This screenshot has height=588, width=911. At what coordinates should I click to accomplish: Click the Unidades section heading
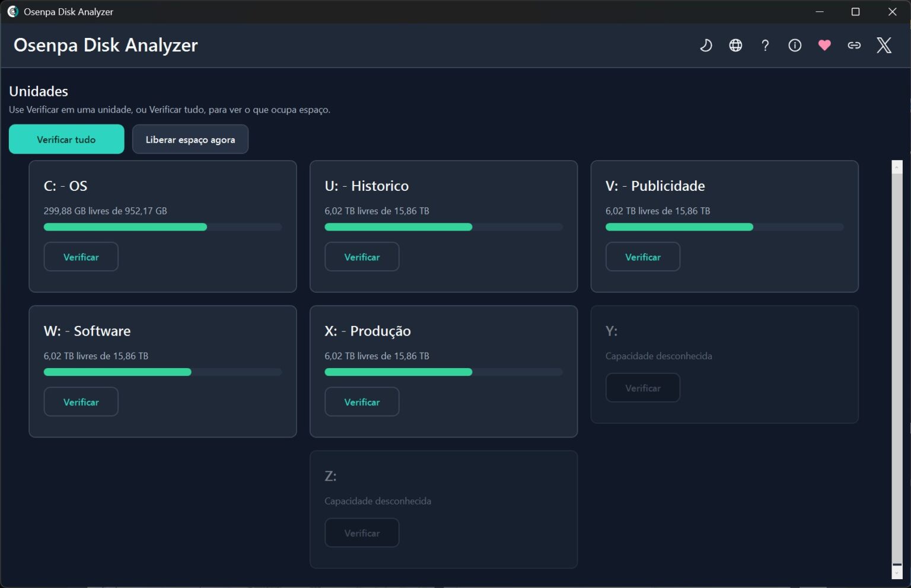pyautogui.click(x=39, y=91)
